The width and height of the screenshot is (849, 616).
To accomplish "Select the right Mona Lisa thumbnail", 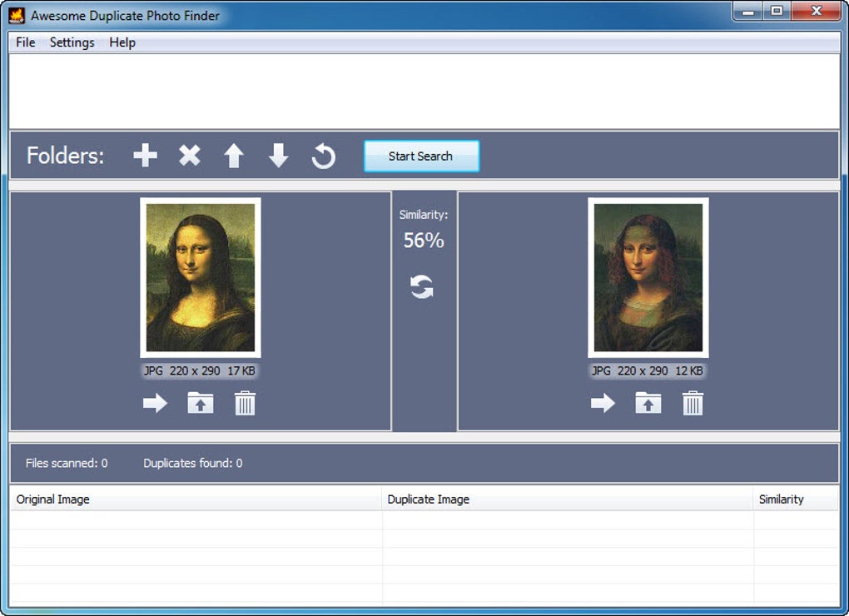I will pyautogui.click(x=648, y=278).
